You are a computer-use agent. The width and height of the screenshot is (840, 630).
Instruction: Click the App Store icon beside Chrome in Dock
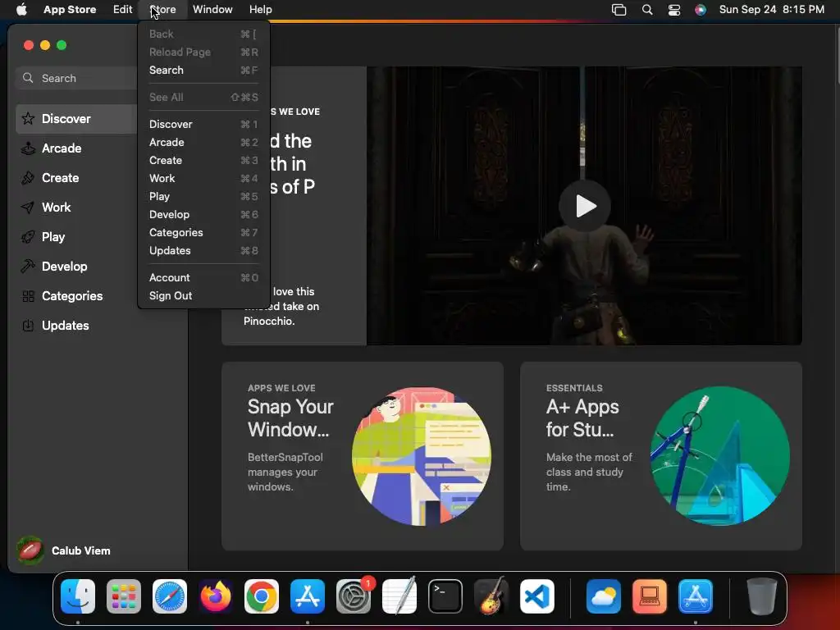pos(308,596)
